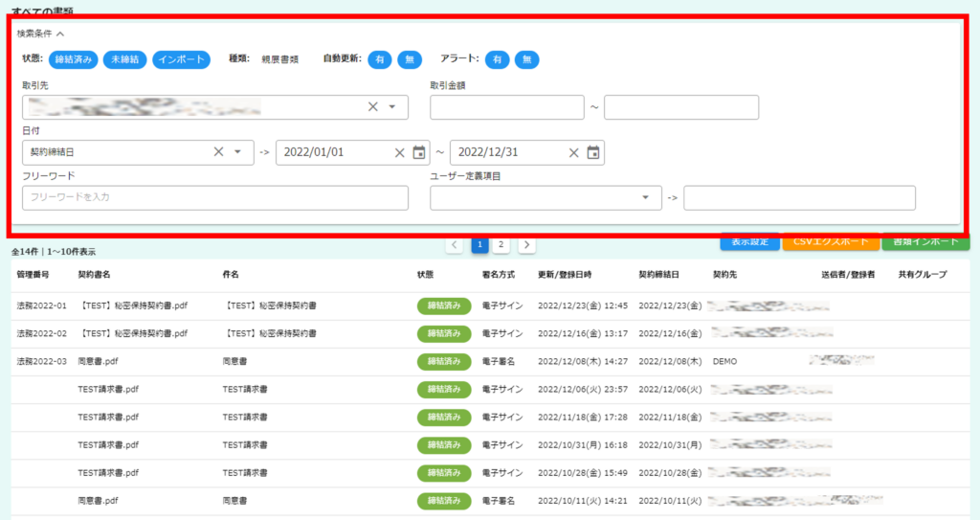Expand the 取引先 dropdown list
Image resolution: width=980 pixels, height=520 pixels.
(x=392, y=107)
